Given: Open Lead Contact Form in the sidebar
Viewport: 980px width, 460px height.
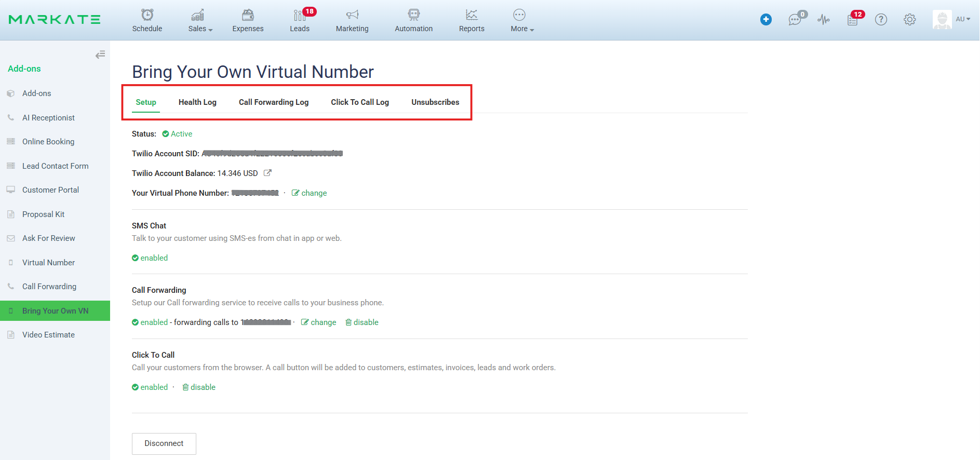Looking at the screenshot, I should click(55, 166).
